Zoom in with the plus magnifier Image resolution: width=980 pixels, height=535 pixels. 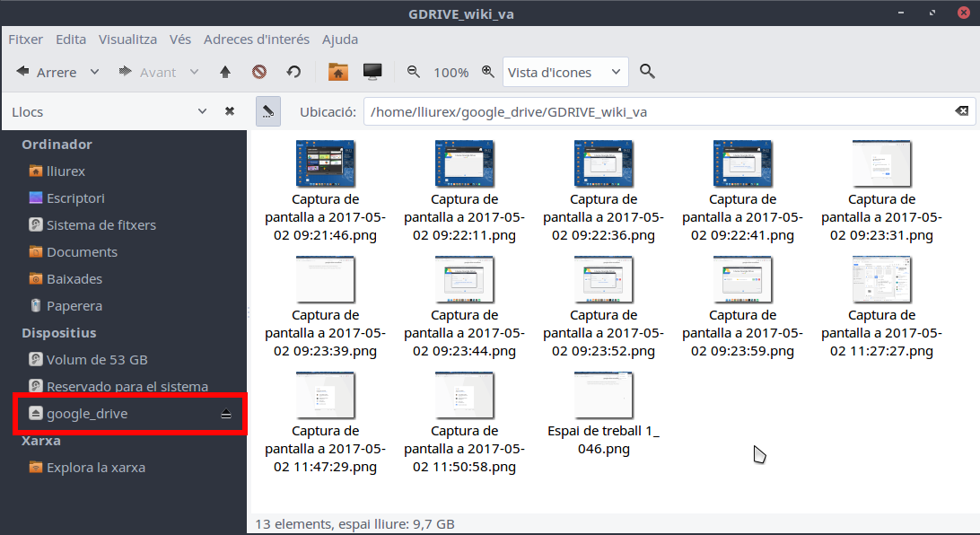tap(487, 72)
